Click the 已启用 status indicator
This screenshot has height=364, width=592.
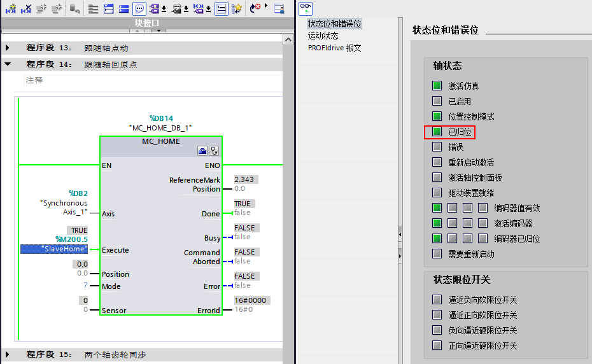[x=437, y=101]
